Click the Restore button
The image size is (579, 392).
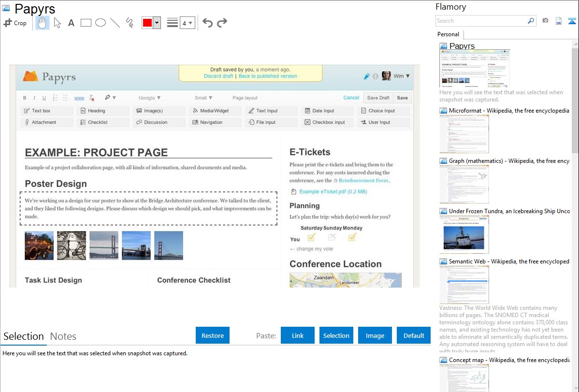[213, 335]
